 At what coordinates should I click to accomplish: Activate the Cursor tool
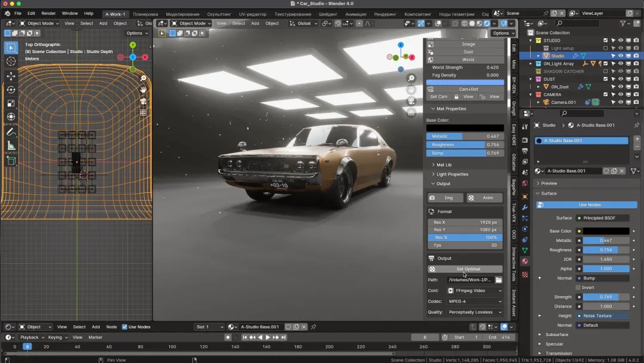click(x=11, y=61)
